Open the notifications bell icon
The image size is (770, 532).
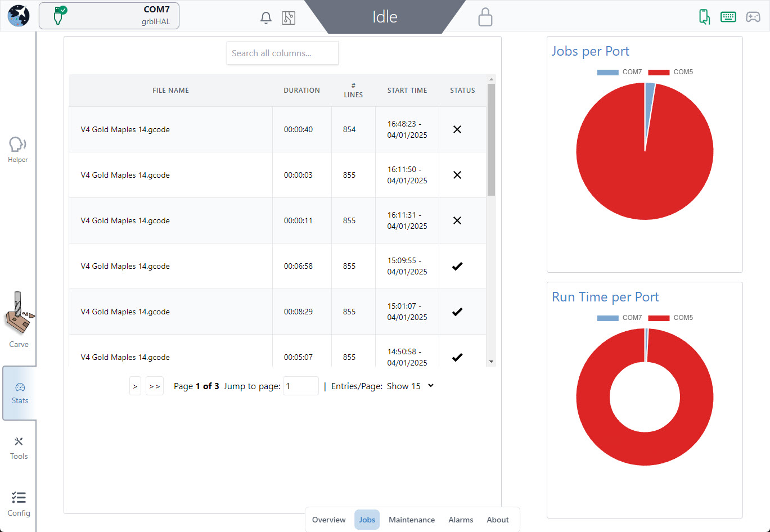[x=266, y=18]
